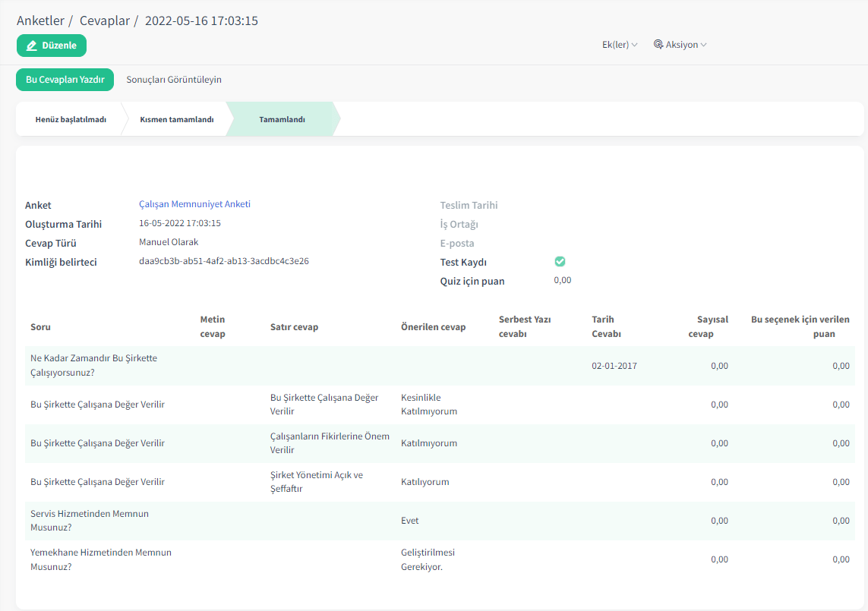
Task: Click the Metin cevap column header
Action: [x=213, y=326]
